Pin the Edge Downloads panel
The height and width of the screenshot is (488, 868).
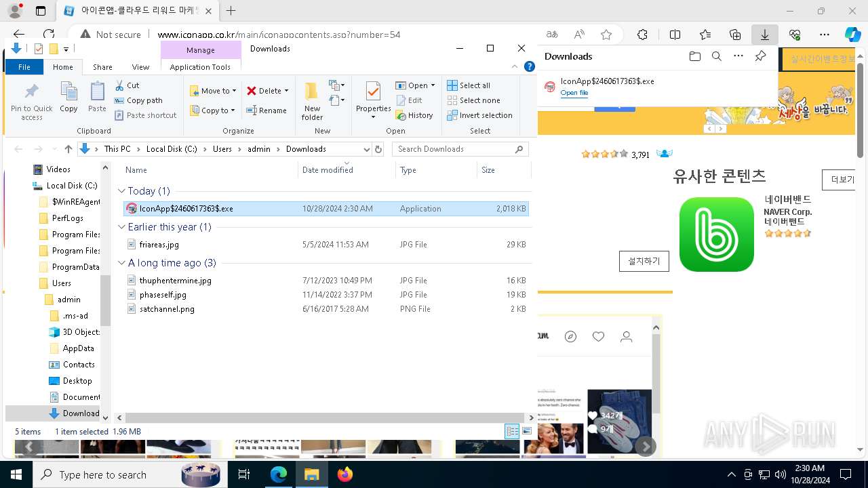tap(760, 56)
